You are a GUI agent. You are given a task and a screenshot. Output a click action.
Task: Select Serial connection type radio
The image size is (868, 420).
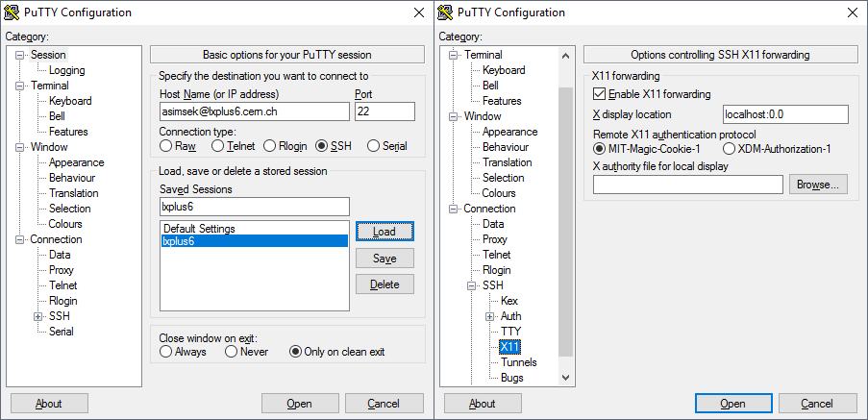pos(374,146)
